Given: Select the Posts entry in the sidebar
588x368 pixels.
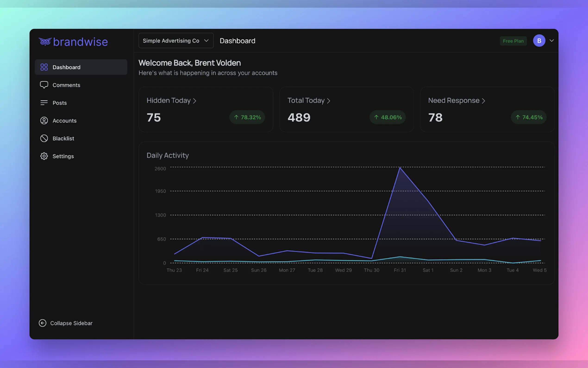Looking at the screenshot, I should tap(59, 102).
